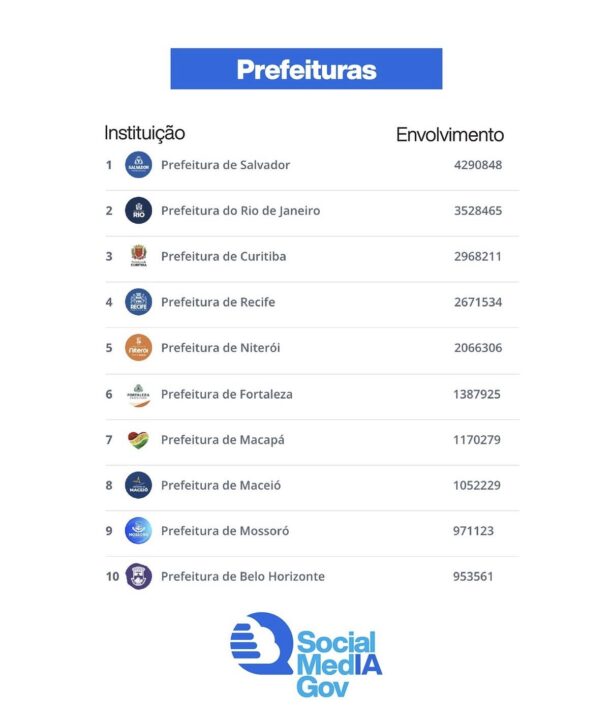
Task: Open the Prefeitura de Salvador name link
Action: [225, 165]
